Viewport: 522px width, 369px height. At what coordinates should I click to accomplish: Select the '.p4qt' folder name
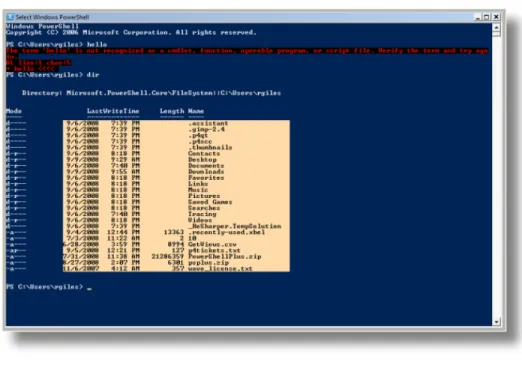pos(198,135)
